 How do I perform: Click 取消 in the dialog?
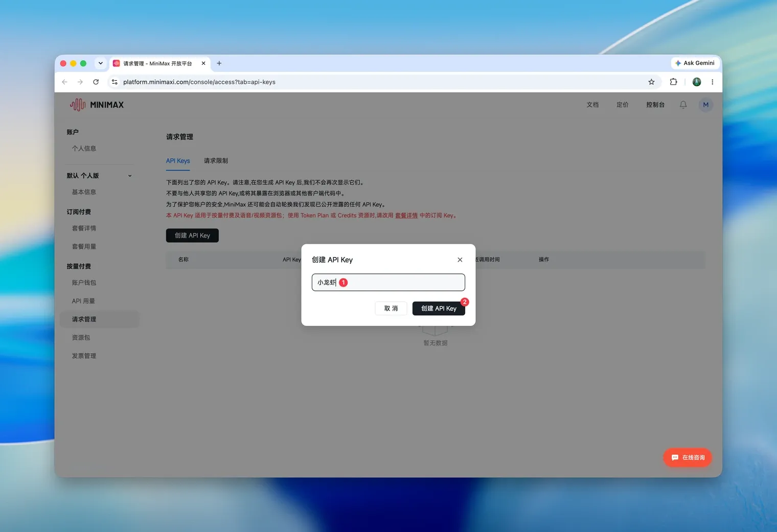click(x=391, y=308)
